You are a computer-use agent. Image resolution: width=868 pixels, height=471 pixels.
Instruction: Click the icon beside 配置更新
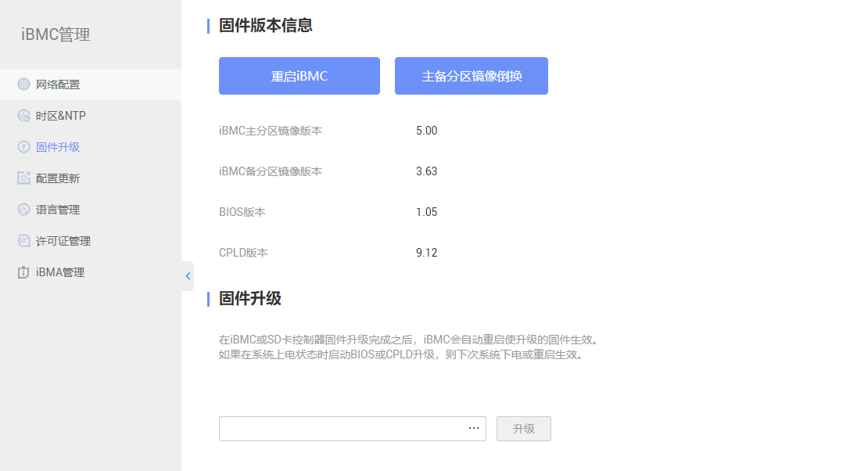[x=23, y=178]
